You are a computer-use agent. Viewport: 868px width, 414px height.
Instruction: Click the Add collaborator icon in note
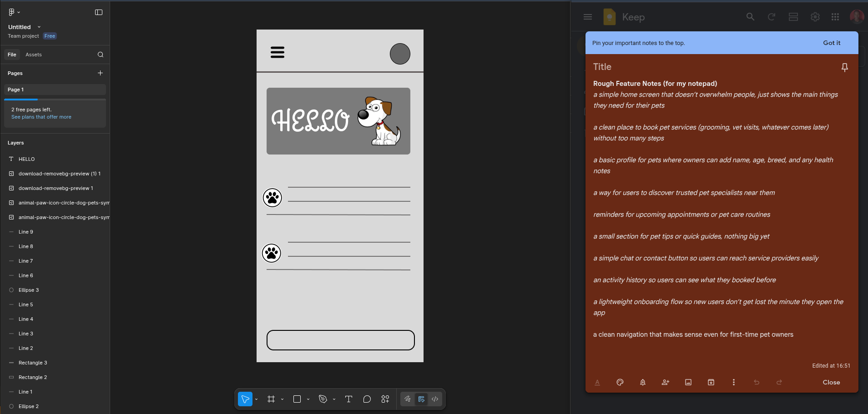click(x=665, y=382)
